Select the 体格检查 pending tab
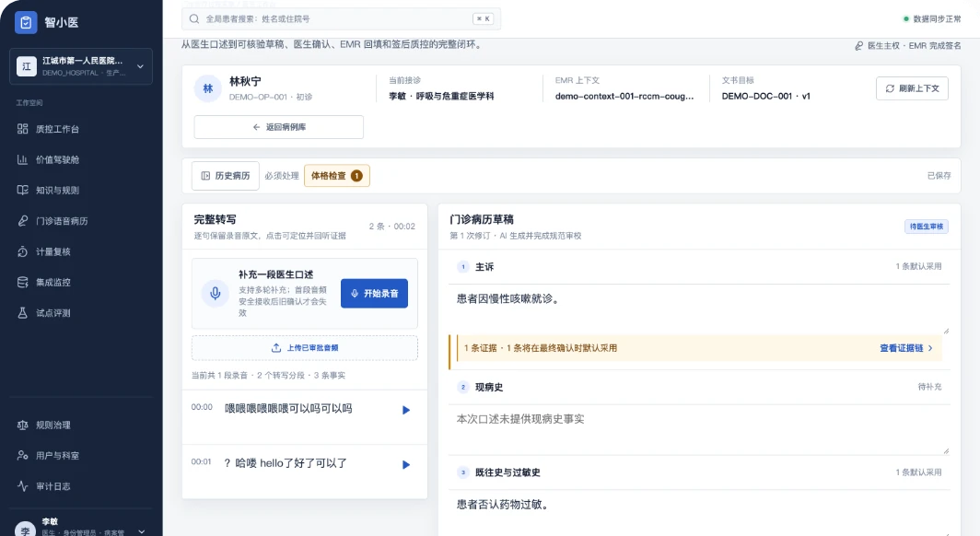This screenshot has width=980, height=536. click(337, 176)
